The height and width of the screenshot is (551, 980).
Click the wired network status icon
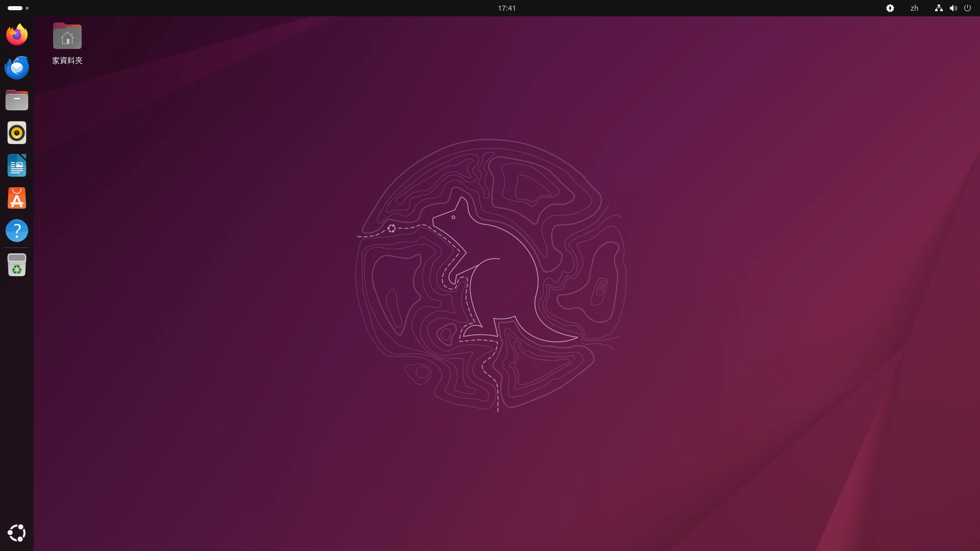[938, 8]
